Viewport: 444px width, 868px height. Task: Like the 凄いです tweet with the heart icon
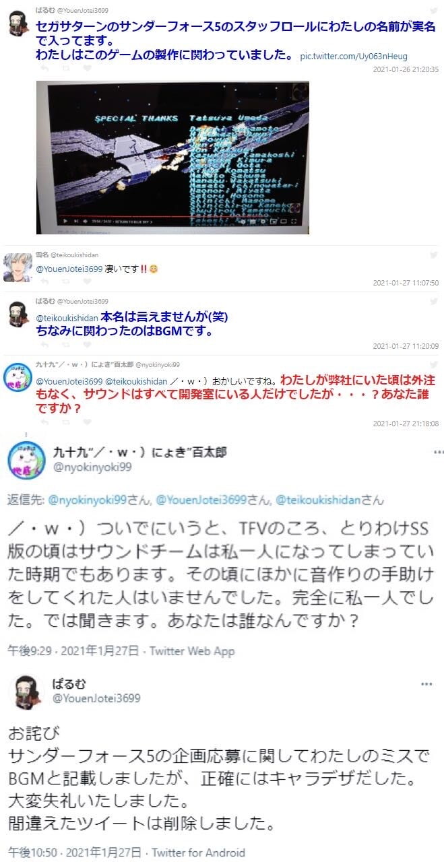[x=88, y=283]
